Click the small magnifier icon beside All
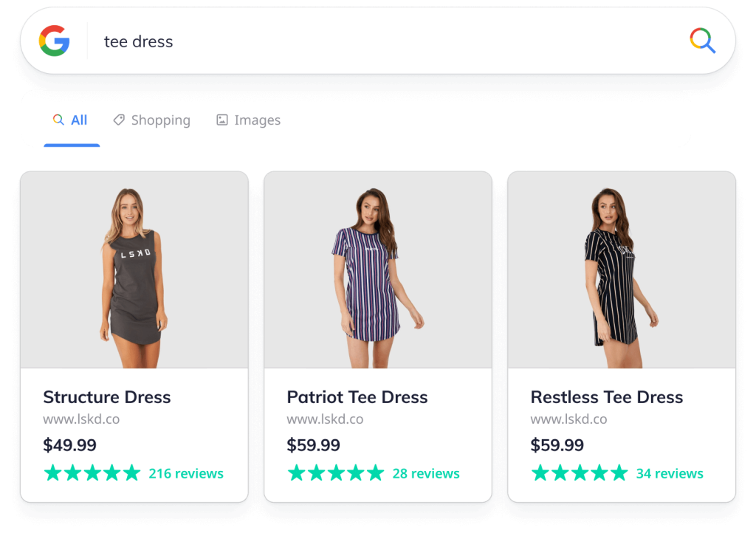This screenshot has width=756, height=536. tap(58, 120)
